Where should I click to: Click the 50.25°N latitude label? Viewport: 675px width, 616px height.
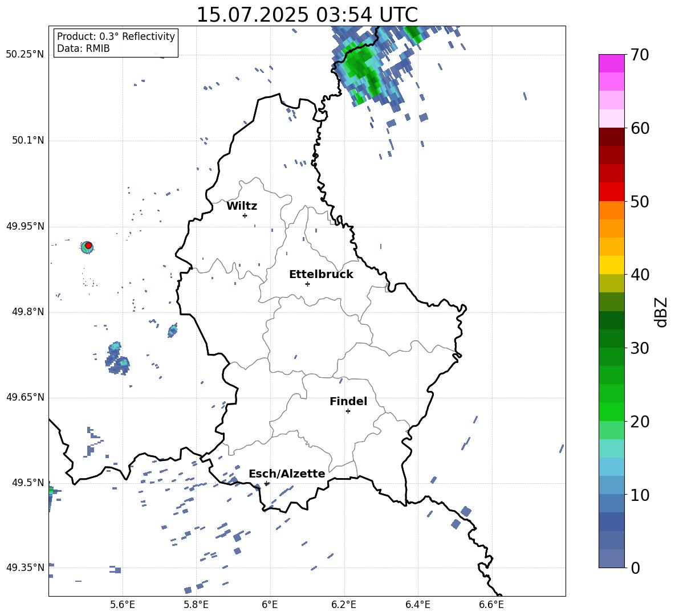pos(25,55)
